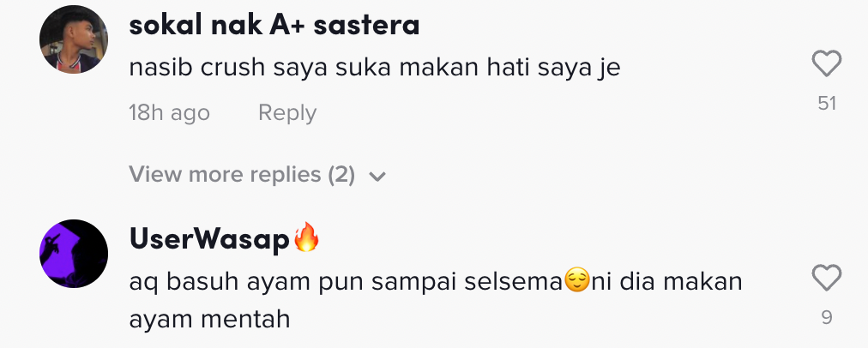
Task: Like UserWasap's comment with the heart
Action: tap(827, 278)
